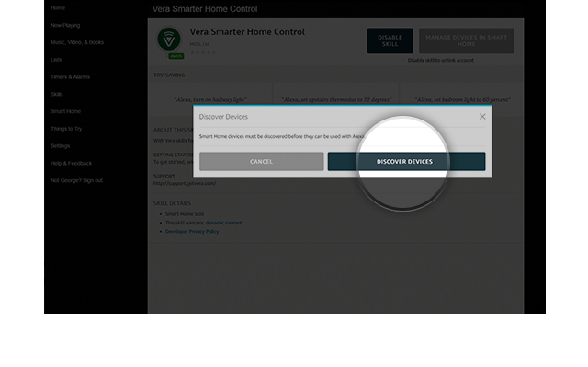Click the TRY SAYING heading
This screenshot has width=588, height=367.
(x=169, y=75)
